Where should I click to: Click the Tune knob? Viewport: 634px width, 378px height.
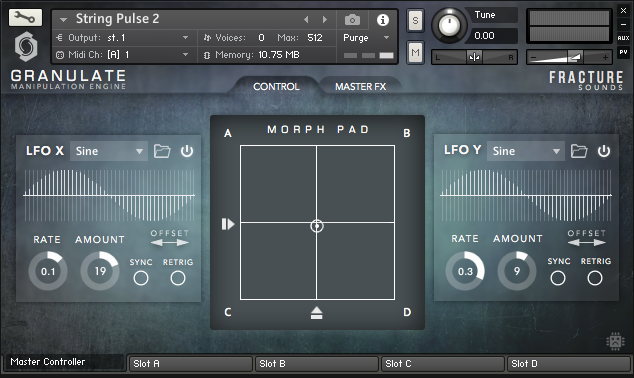[x=449, y=25]
